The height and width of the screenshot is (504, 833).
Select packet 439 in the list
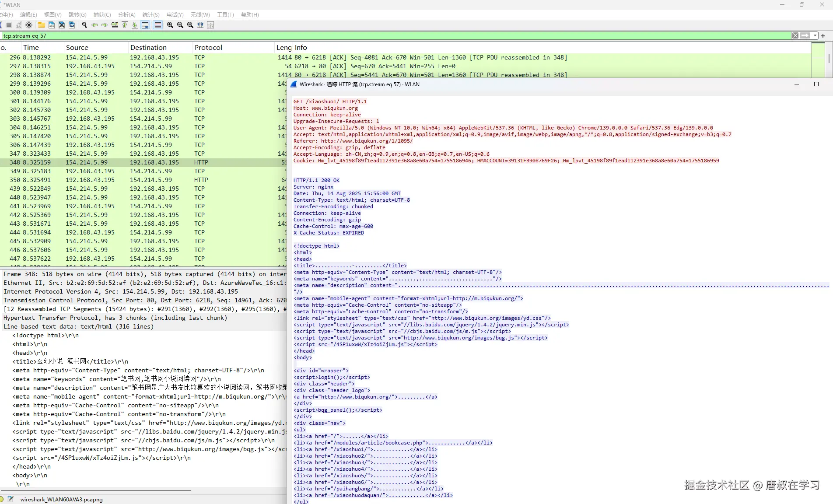click(x=143, y=189)
